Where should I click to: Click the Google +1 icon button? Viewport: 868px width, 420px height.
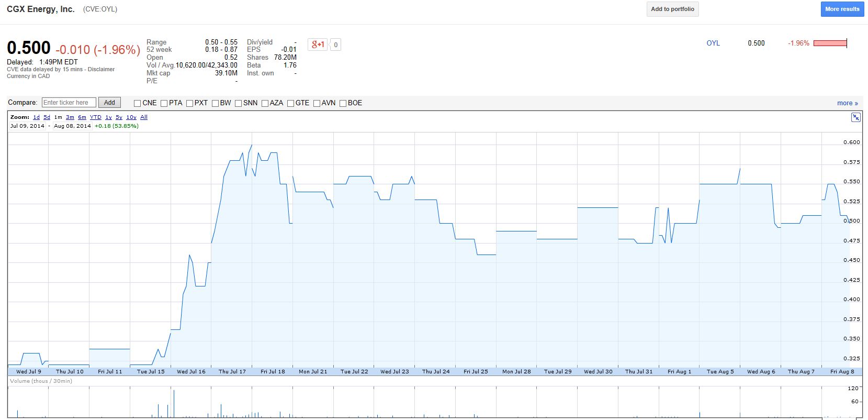[x=318, y=45]
